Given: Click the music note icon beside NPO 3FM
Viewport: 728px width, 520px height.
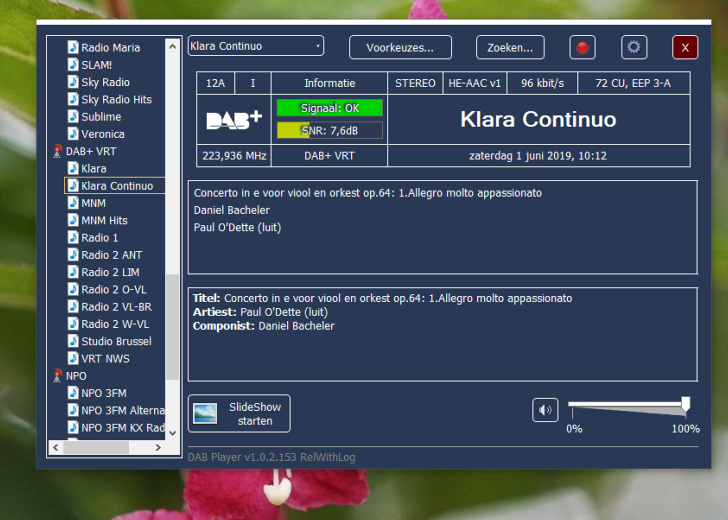Looking at the screenshot, I should click(73, 393).
